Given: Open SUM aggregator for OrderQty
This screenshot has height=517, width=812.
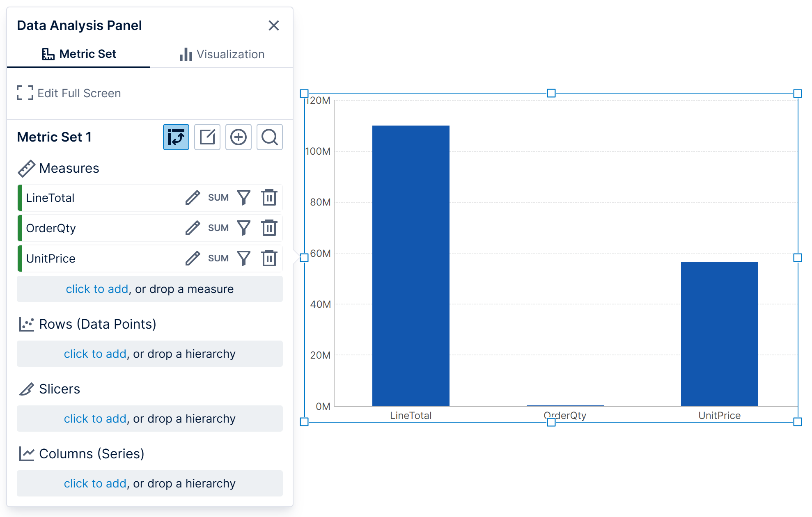Looking at the screenshot, I should coord(218,228).
